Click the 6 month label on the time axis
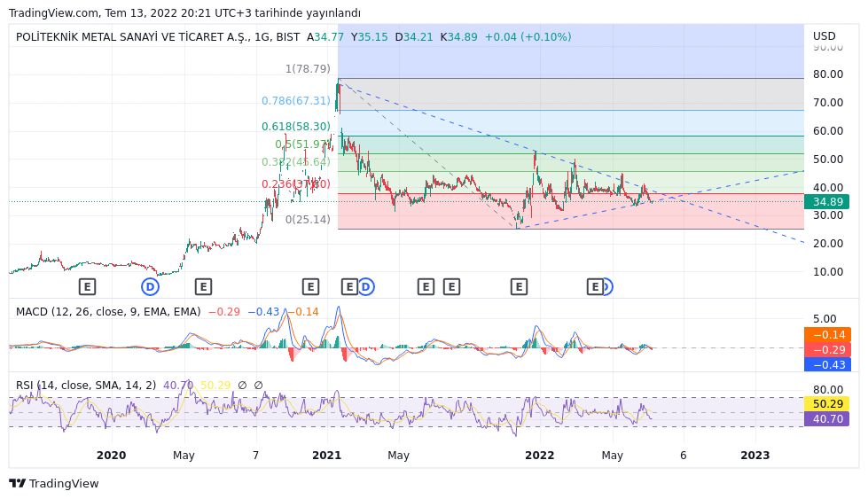This screenshot has height=499, width=868. [683, 456]
